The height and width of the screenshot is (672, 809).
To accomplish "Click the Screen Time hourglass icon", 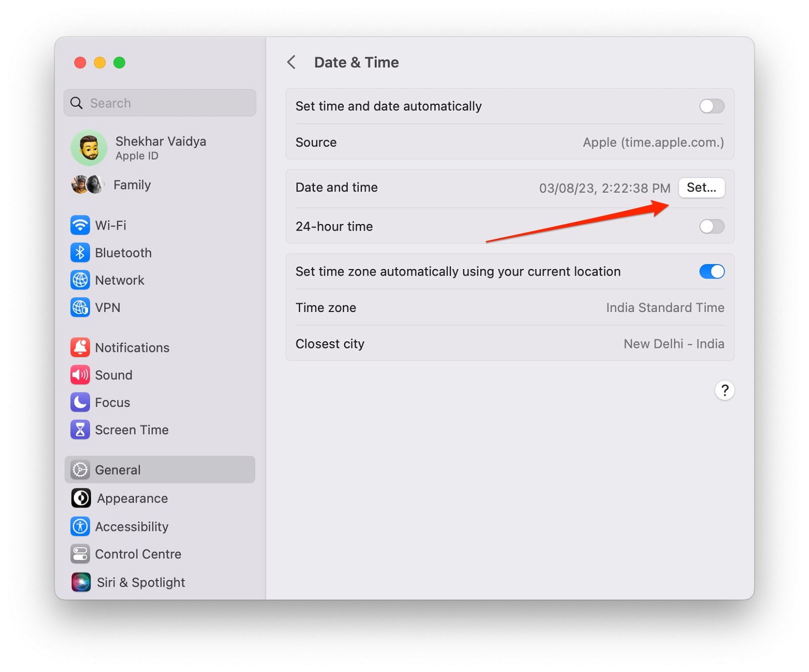I will 80,429.
